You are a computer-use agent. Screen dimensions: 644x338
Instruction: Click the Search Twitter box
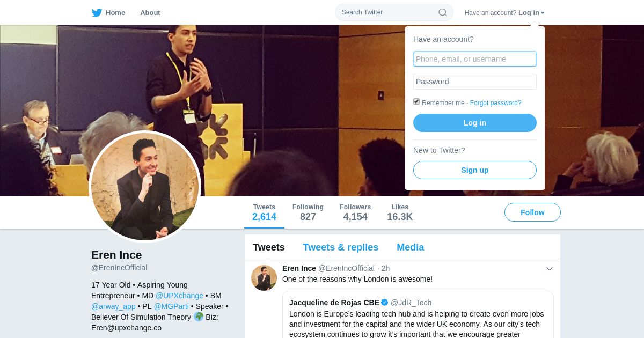tap(394, 12)
